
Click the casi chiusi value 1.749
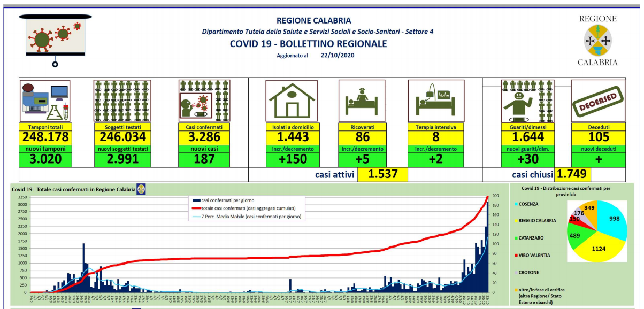[573, 174]
